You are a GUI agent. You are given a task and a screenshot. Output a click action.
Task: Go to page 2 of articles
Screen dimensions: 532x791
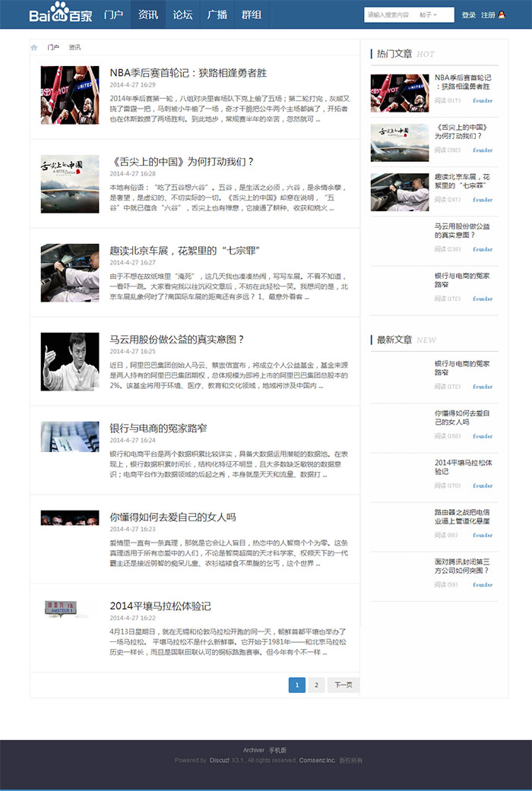[315, 685]
